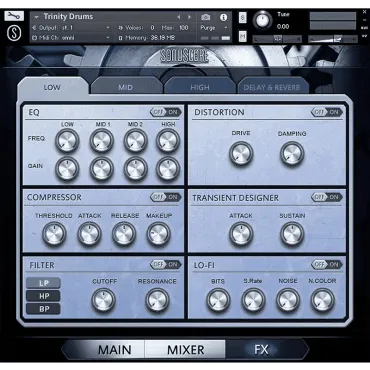Viewport: 370px width, 370px height.
Task: Open the DELAY & REVERB tab
Action: point(272,87)
